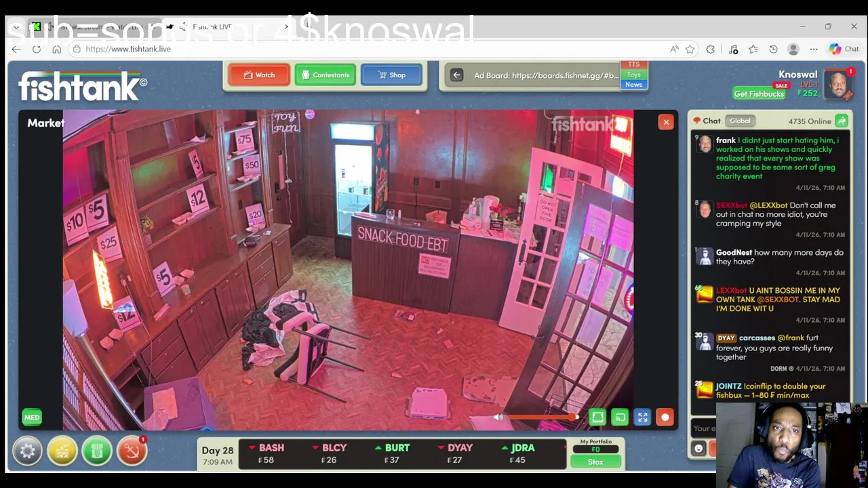The height and width of the screenshot is (488, 868).
Task: Click the F 252 fishbucks balance
Action: [808, 94]
